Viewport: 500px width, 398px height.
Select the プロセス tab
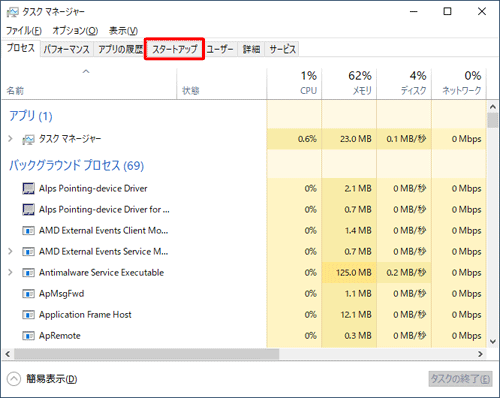(21, 48)
